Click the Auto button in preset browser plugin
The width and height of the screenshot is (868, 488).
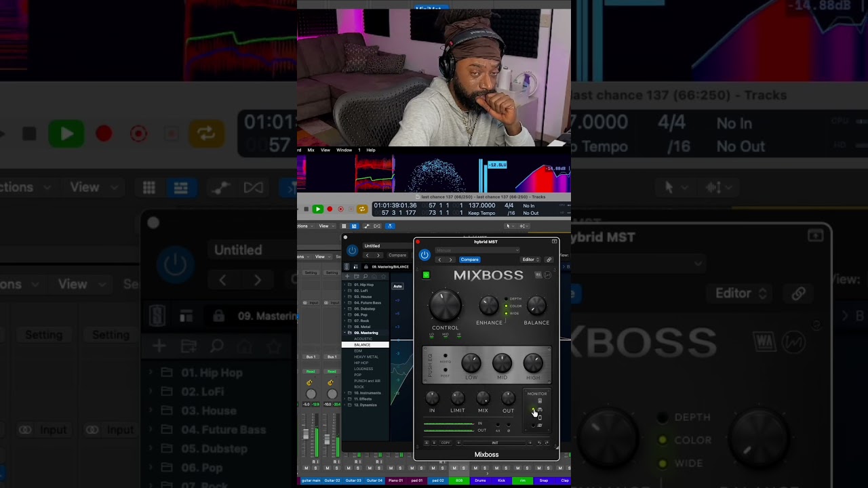tap(398, 286)
